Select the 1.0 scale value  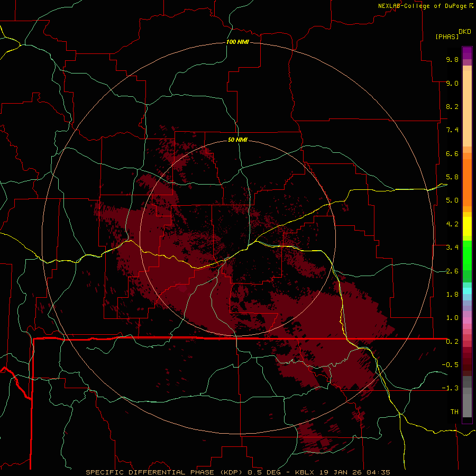pos(452,318)
